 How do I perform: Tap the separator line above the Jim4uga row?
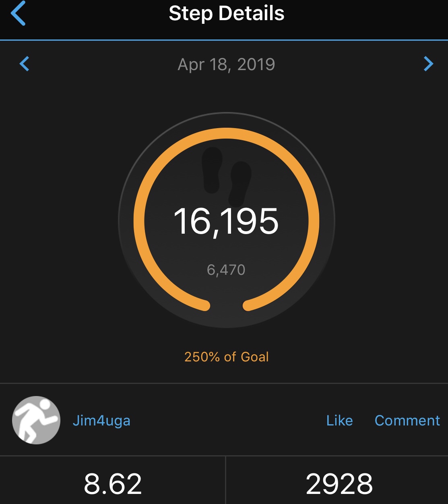[224, 383]
